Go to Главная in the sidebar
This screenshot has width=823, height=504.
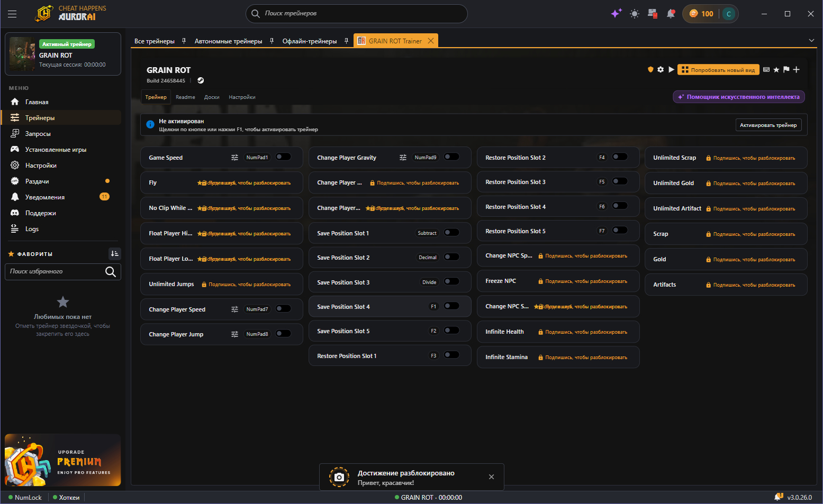click(63, 102)
